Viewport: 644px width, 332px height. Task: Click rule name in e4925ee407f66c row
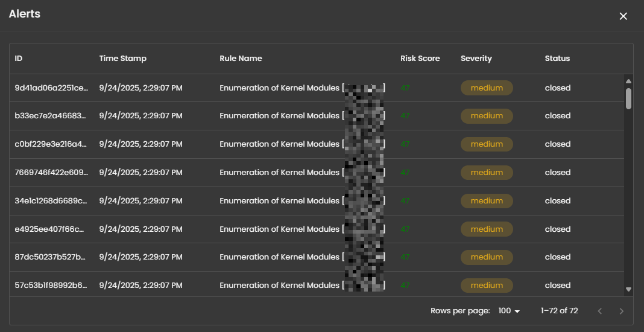pos(279,229)
